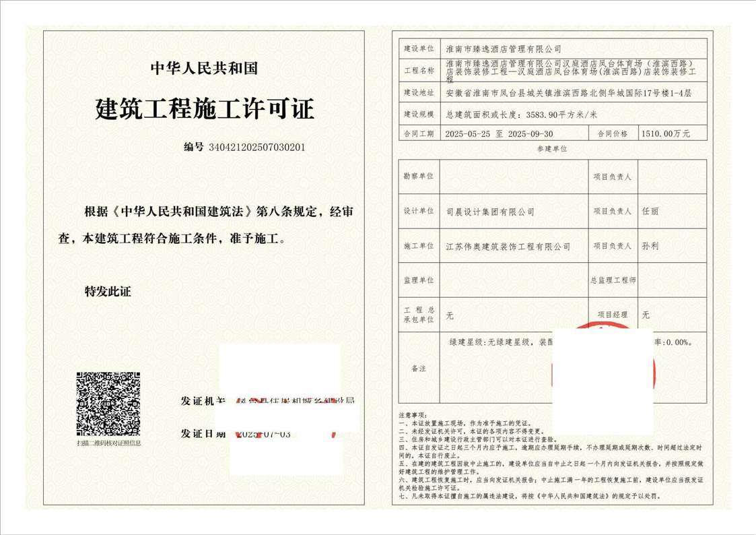The height and width of the screenshot is (535, 756).
Task: Click the 设计单位 row label
Action: pyautogui.click(x=419, y=212)
